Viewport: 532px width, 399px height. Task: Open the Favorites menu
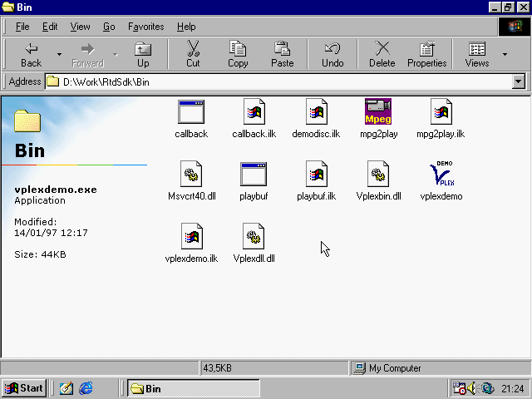click(145, 27)
